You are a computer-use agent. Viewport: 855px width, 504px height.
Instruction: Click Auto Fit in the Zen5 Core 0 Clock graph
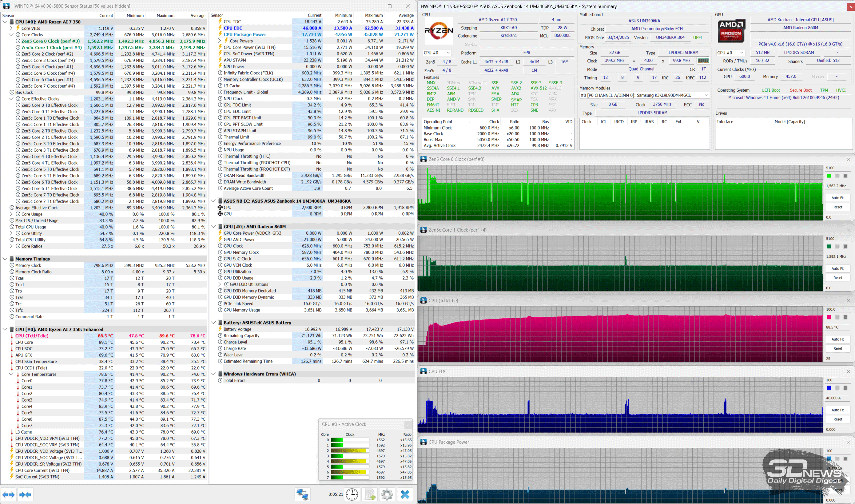tap(837, 198)
